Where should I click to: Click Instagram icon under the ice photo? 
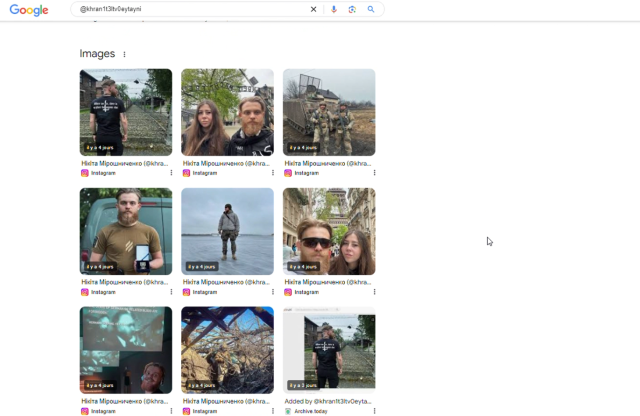click(186, 292)
